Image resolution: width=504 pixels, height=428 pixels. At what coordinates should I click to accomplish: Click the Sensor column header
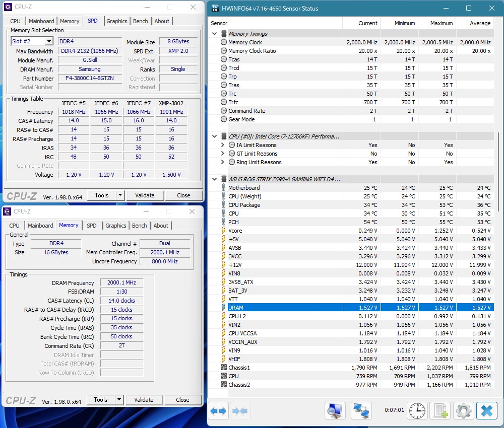point(276,23)
